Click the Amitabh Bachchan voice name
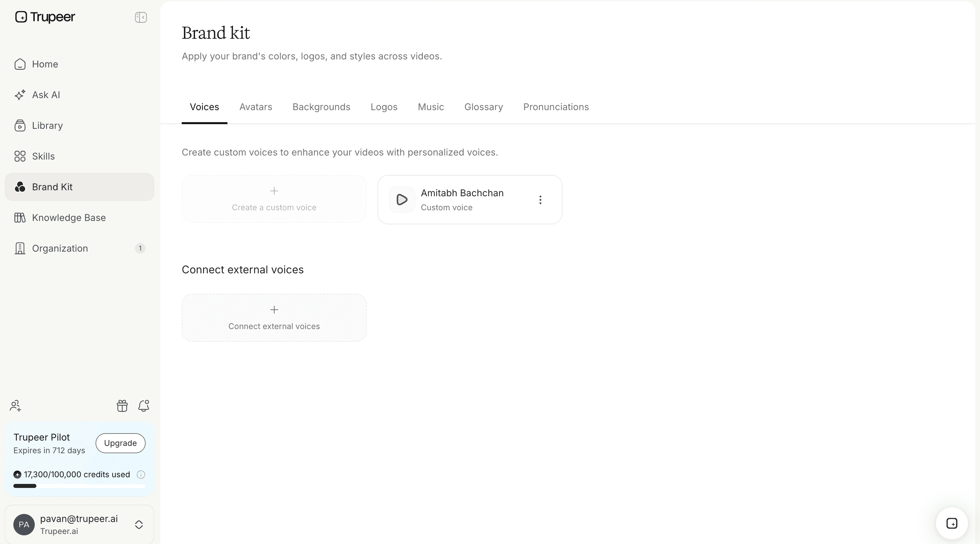This screenshot has width=980, height=544. coord(462,193)
